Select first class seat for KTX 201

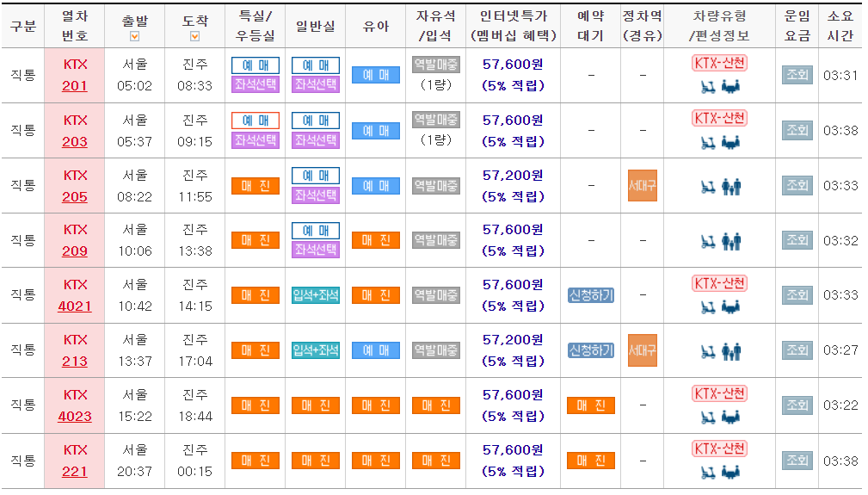[x=255, y=84]
